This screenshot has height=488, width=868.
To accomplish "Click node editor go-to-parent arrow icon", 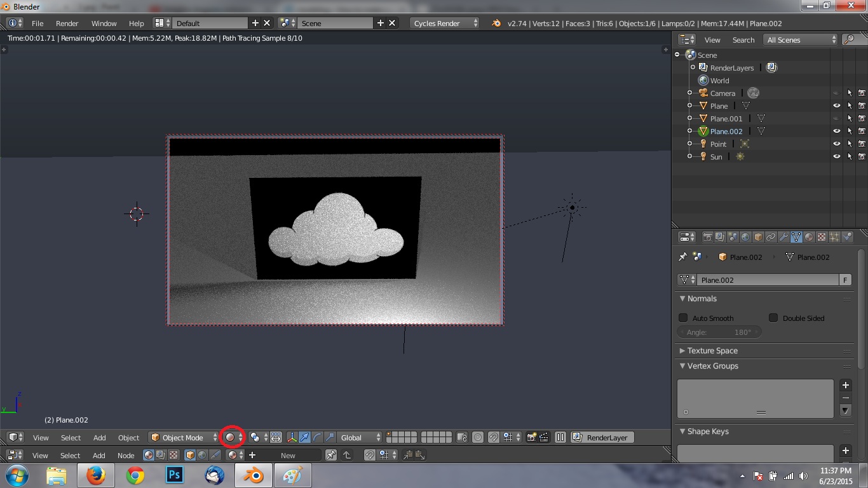I will [x=347, y=455].
